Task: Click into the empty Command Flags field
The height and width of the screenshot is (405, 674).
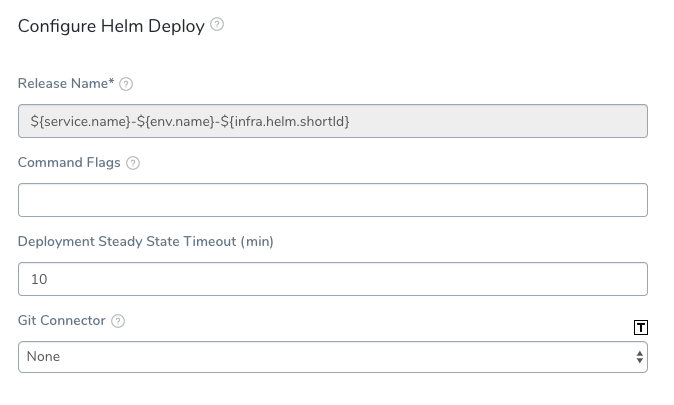Action: tap(333, 200)
